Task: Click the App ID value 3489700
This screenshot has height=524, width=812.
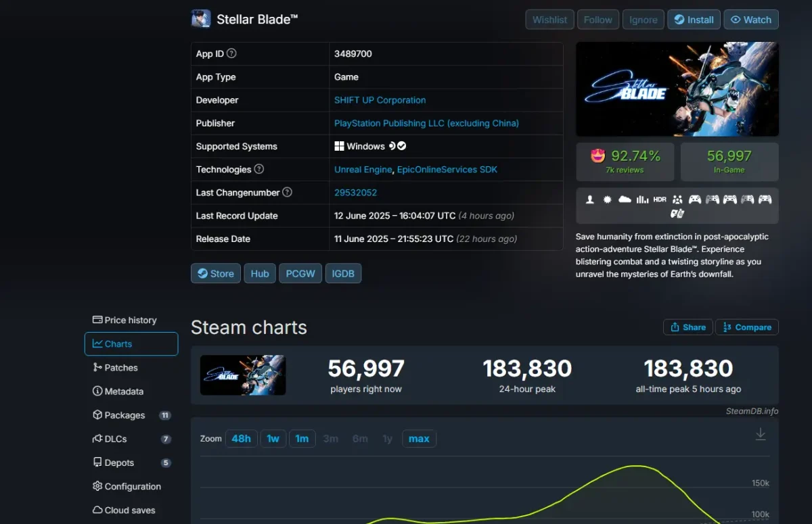Action: pyautogui.click(x=353, y=53)
